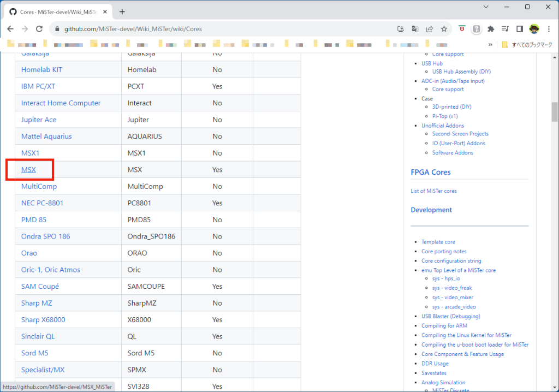This screenshot has width=559, height=392.
Task: Open List of MiSTer cores link
Action: tap(433, 191)
